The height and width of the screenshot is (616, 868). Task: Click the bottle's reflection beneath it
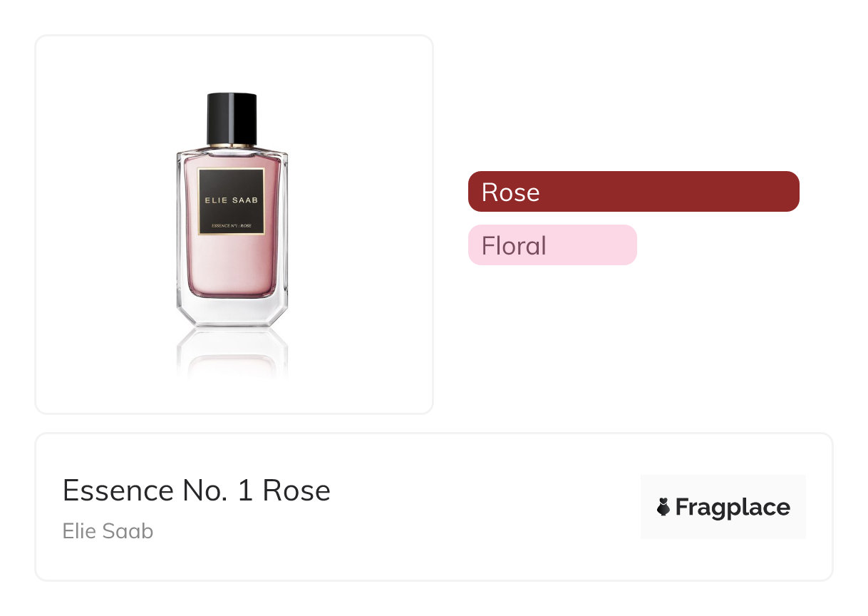(x=232, y=353)
